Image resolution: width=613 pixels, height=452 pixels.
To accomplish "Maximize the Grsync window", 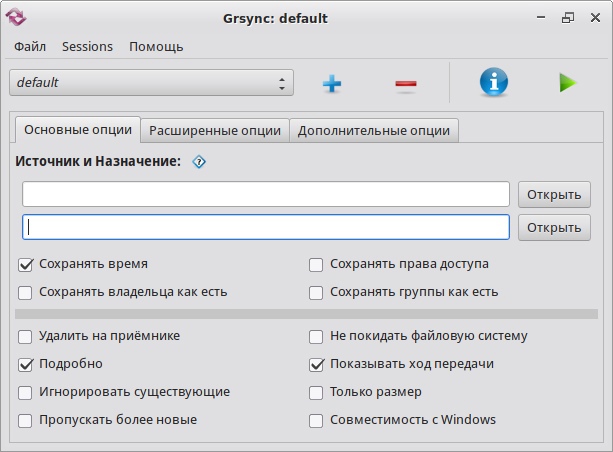I will (568, 17).
